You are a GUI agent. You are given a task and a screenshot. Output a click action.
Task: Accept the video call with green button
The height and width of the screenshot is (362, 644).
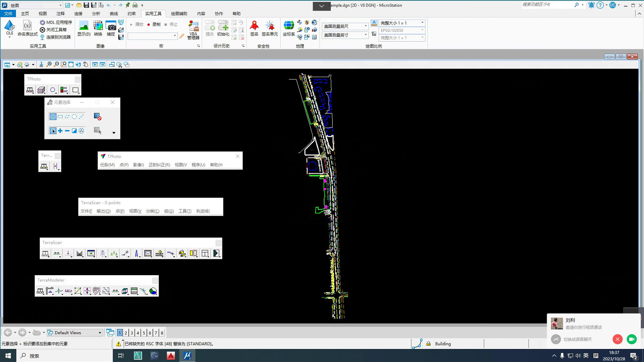[631, 339]
